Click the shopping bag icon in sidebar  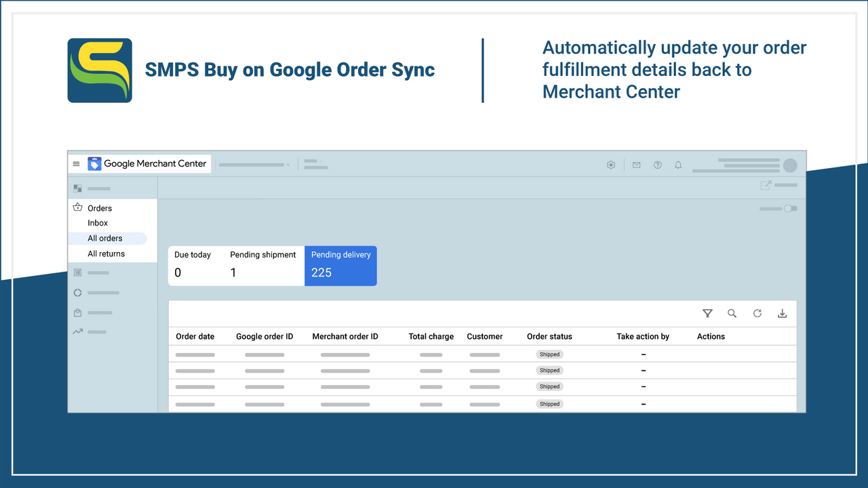(77, 312)
